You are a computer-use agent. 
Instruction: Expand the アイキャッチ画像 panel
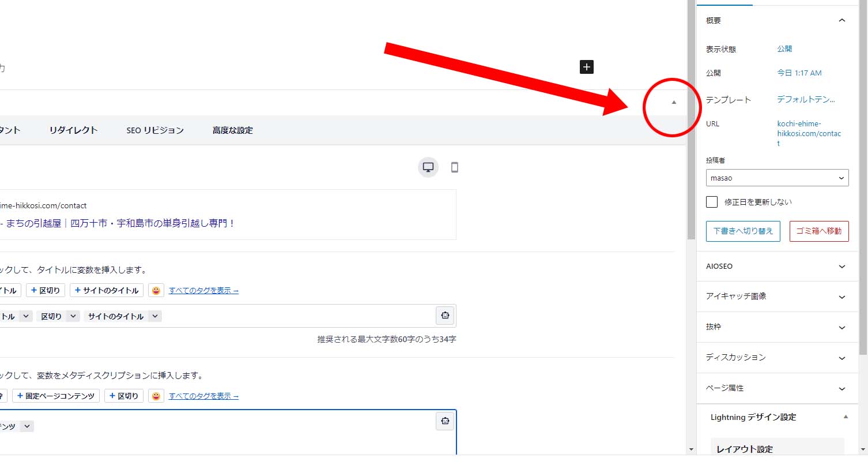[777, 297]
